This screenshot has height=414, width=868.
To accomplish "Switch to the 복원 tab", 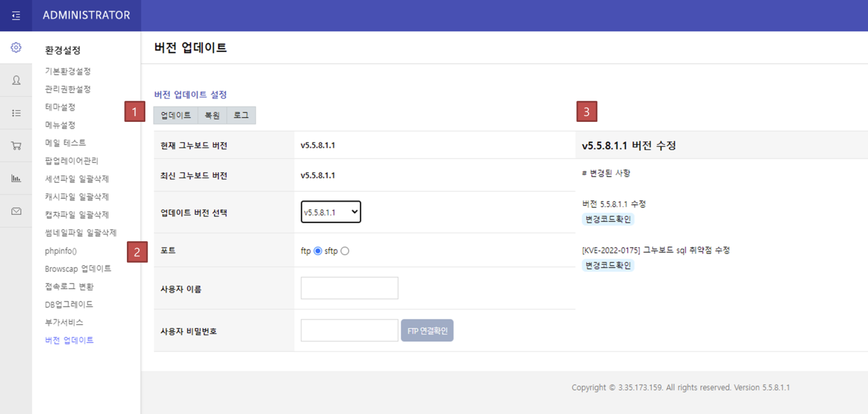I will pos(212,115).
